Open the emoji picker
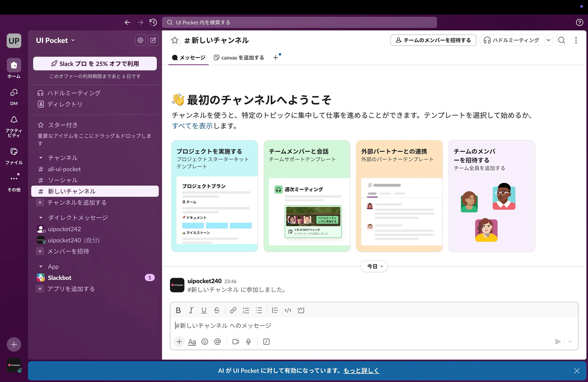 tap(205, 342)
